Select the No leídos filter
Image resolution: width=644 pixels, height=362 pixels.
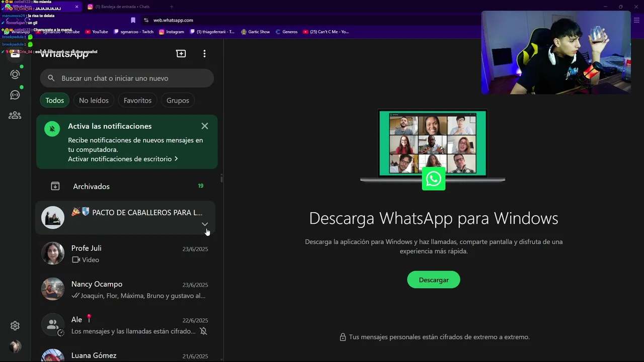[94, 100]
